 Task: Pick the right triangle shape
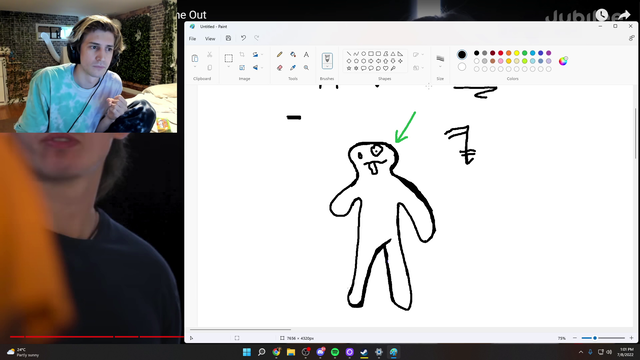400,53
